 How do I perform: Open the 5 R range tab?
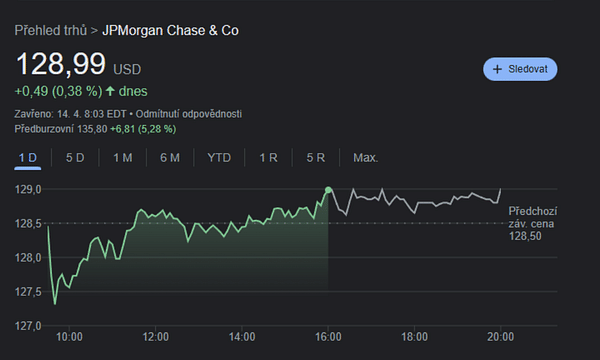click(316, 158)
